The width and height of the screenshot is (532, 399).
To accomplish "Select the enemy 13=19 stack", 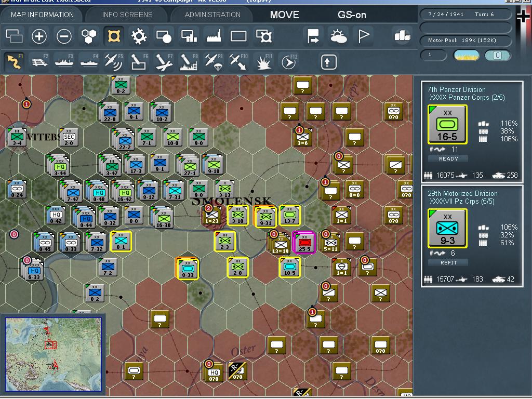I will 280,243.
